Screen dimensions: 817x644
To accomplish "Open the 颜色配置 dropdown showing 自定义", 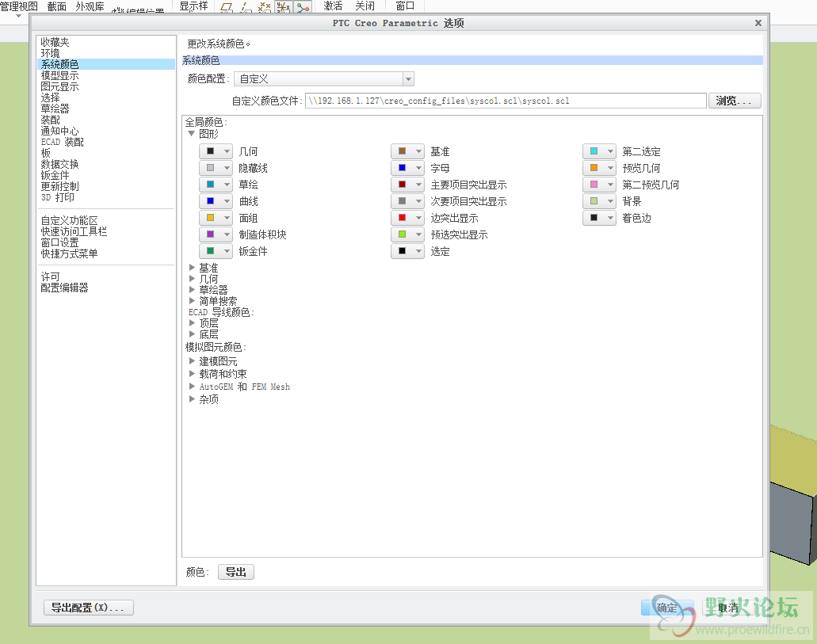I will [324, 79].
